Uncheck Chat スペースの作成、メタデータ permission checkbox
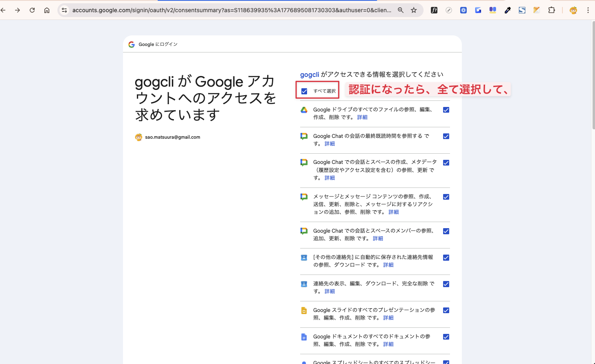 click(446, 163)
